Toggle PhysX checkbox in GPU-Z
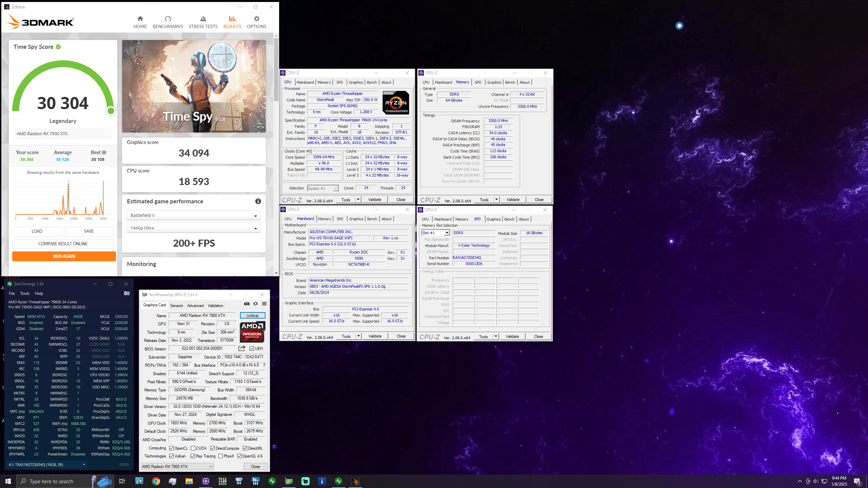The width and height of the screenshot is (868, 488). point(221,456)
